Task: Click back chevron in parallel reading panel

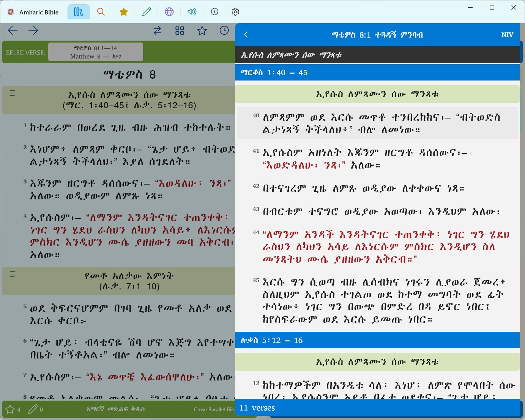Action: coord(246,35)
